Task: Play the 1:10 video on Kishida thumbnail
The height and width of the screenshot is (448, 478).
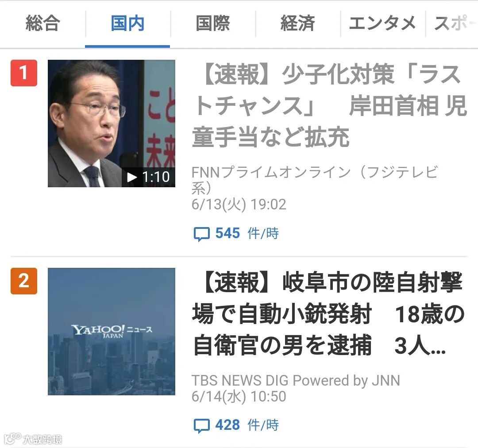Action: click(x=148, y=177)
